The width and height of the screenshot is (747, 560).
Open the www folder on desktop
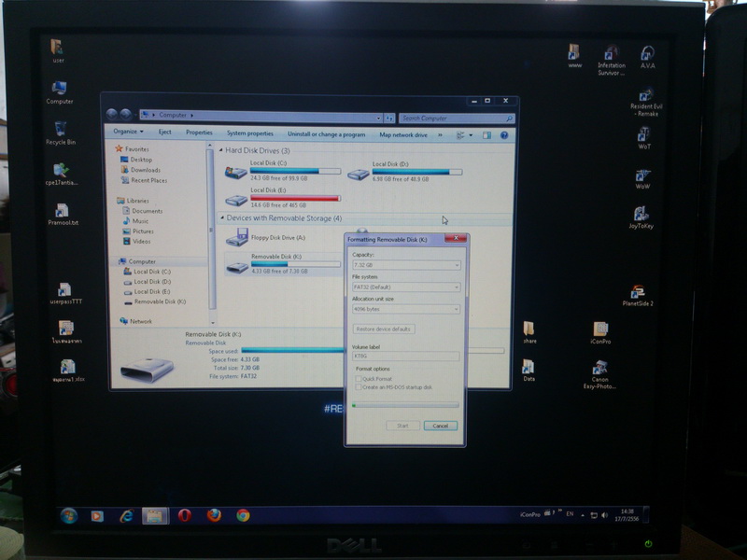574,55
